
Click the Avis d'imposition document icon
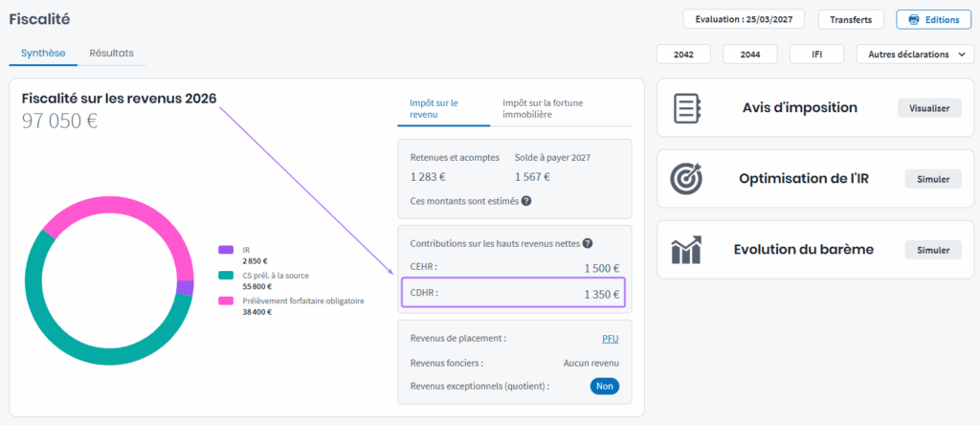tap(688, 107)
